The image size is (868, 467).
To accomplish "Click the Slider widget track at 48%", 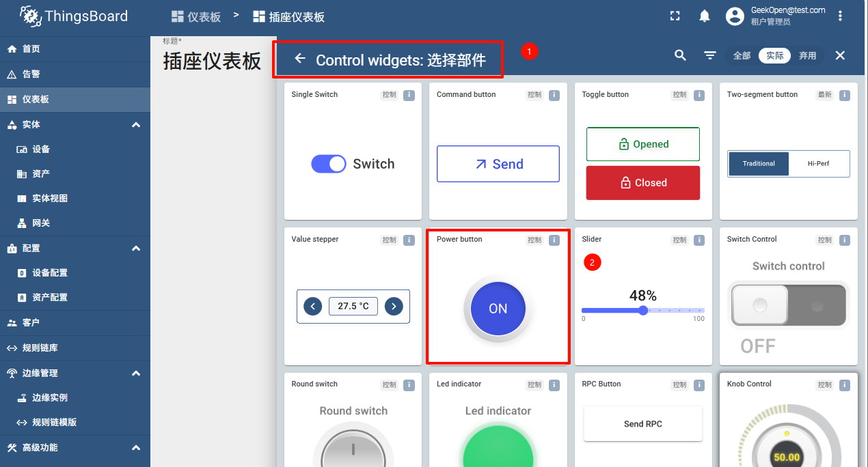I will click(642, 311).
